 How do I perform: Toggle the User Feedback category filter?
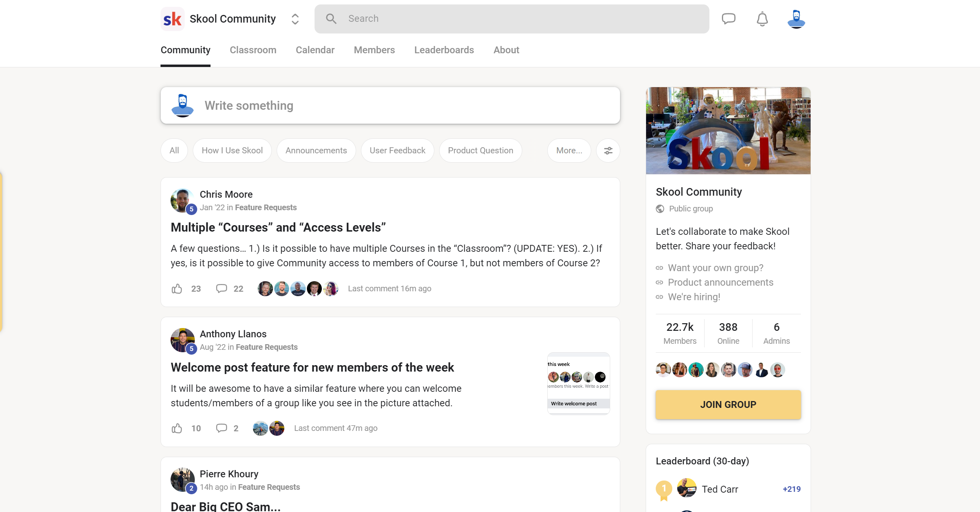[x=397, y=150]
